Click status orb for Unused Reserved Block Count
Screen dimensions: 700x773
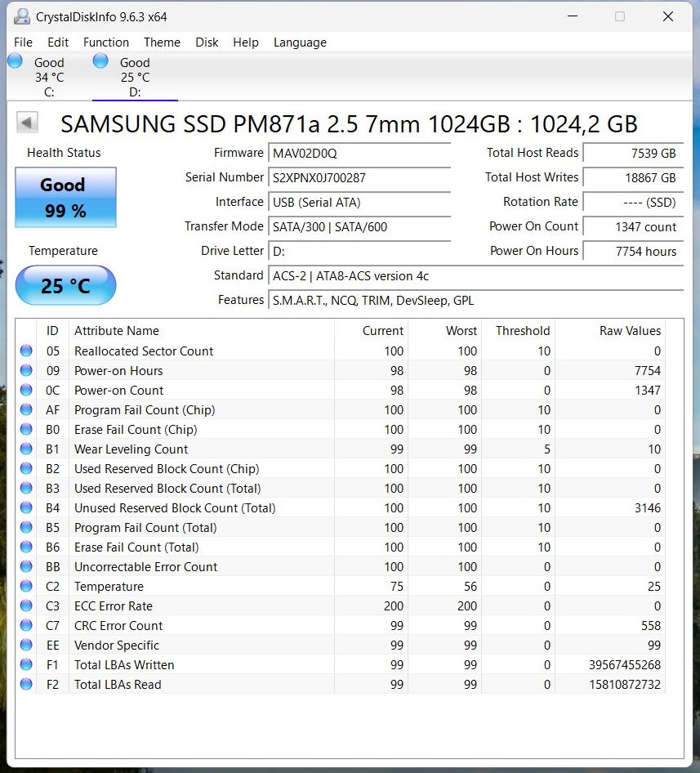(x=26, y=507)
